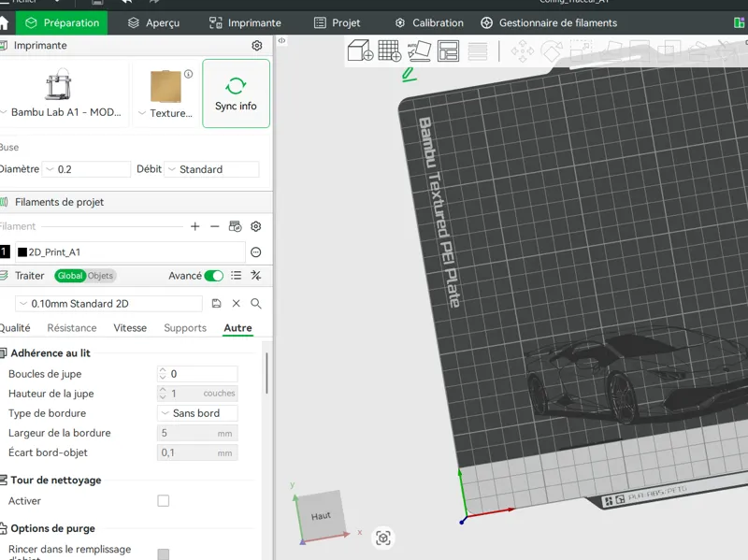Select the 2D_Print_A1 filament field
This screenshot has width=748, height=560.
click(131, 252)
